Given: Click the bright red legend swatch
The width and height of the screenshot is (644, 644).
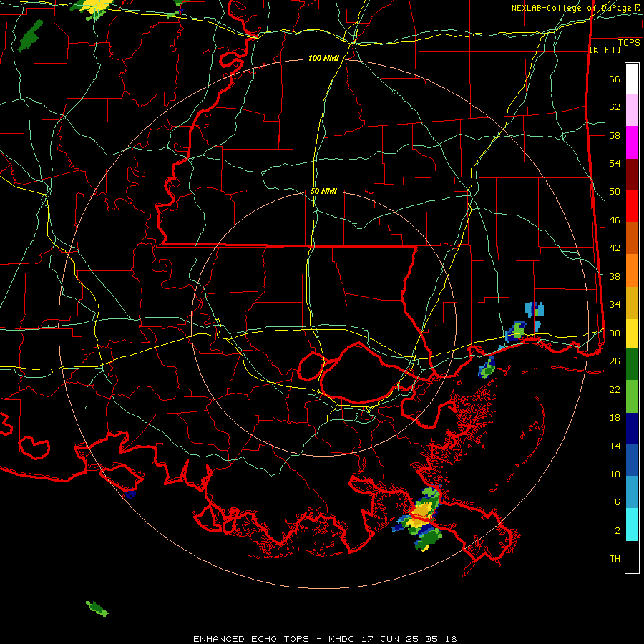Looking at the screenshot, I should [x=632, y=207].
